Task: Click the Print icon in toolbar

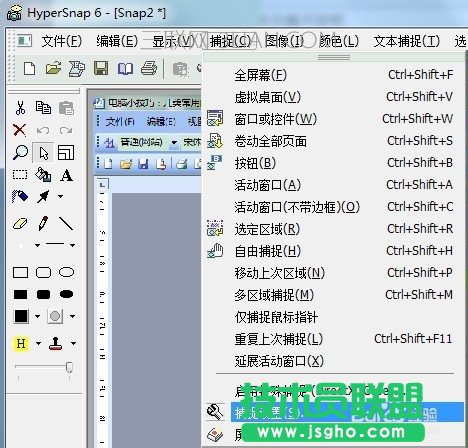Action: point(149,68)
